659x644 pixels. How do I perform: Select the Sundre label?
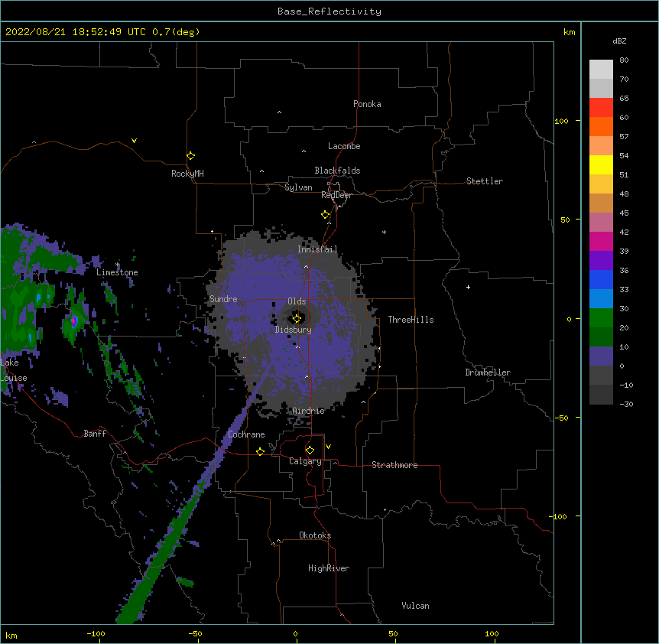223,299
